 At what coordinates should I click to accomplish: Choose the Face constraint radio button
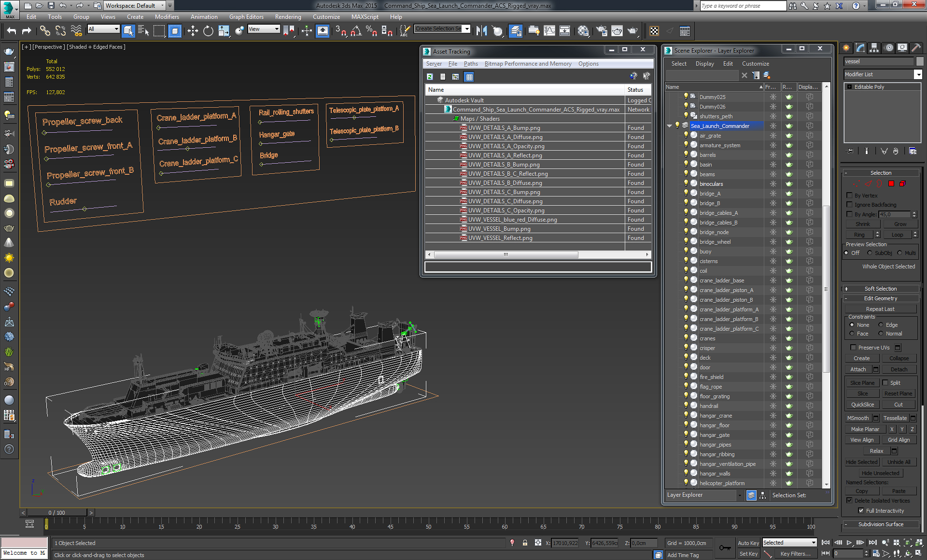tap(852, 334)
